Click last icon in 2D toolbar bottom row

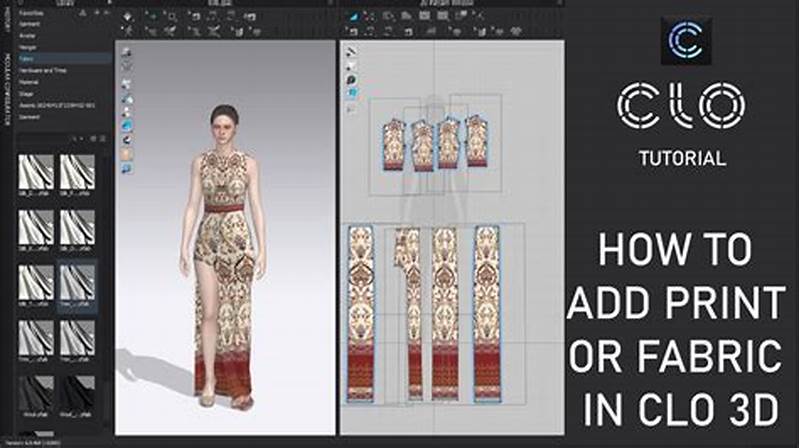tap(516, 32)
